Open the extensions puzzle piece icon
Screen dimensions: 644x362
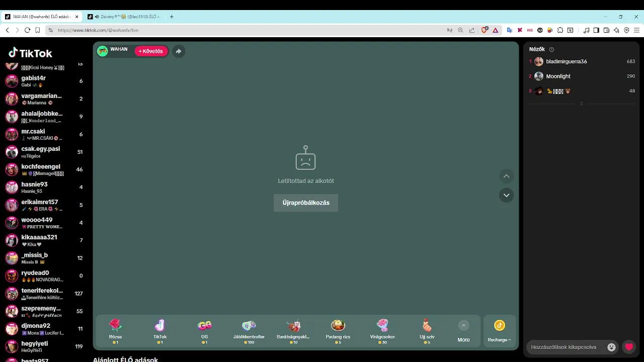560,30
